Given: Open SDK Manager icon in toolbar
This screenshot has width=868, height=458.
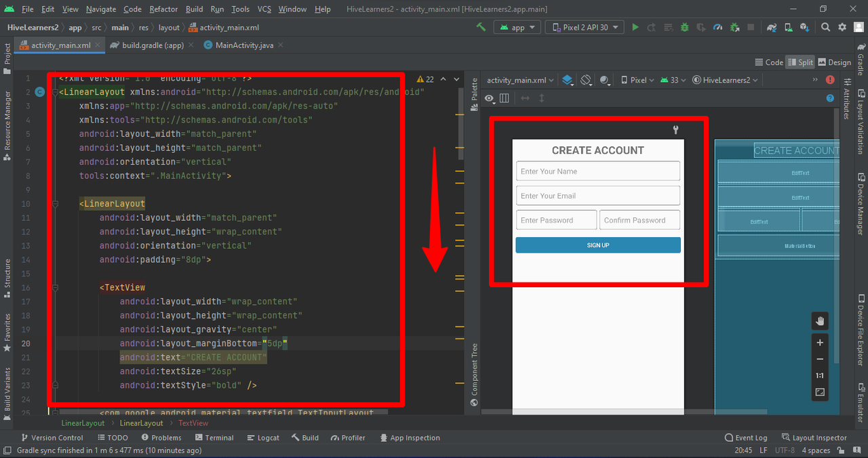Looking at the screenshot, I should pos(805,27).
